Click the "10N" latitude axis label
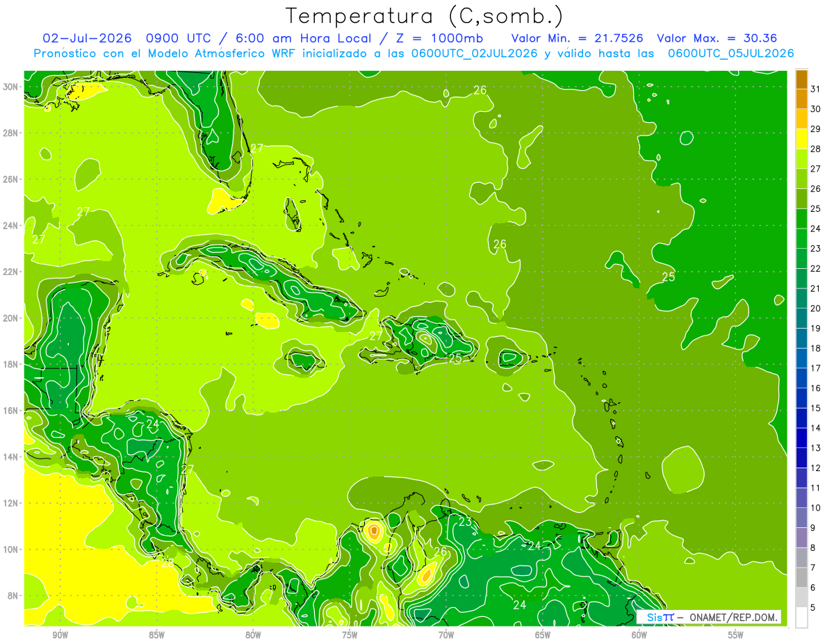This screenshot has height=644, width=834. [x=12, y=550]
